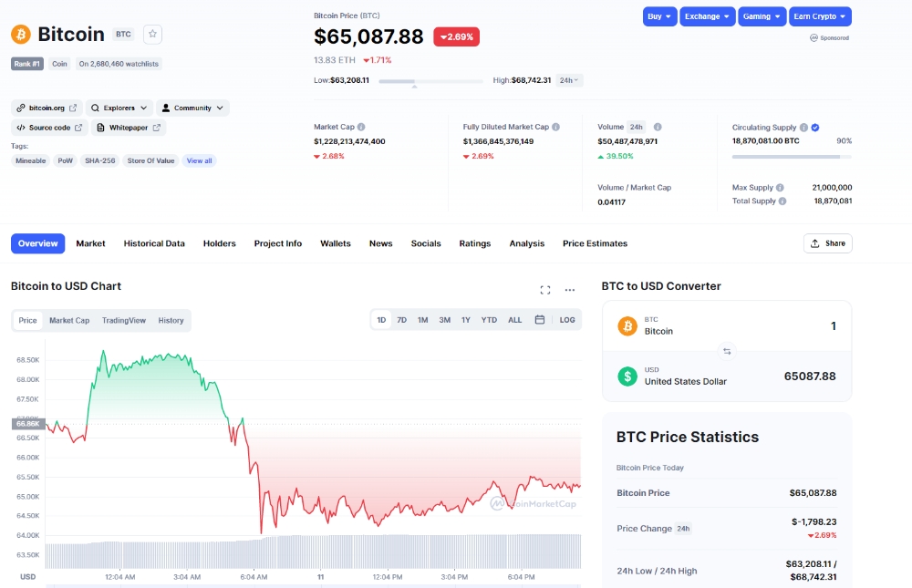Open the Price Estimates tab

[x=595, y=243]
